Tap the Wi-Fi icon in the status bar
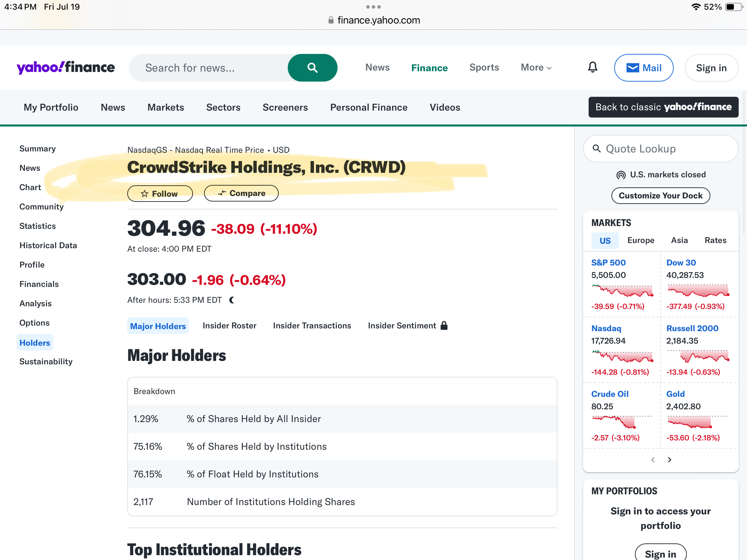The width and height of the screenshot is (747, 560). (696, 7)
